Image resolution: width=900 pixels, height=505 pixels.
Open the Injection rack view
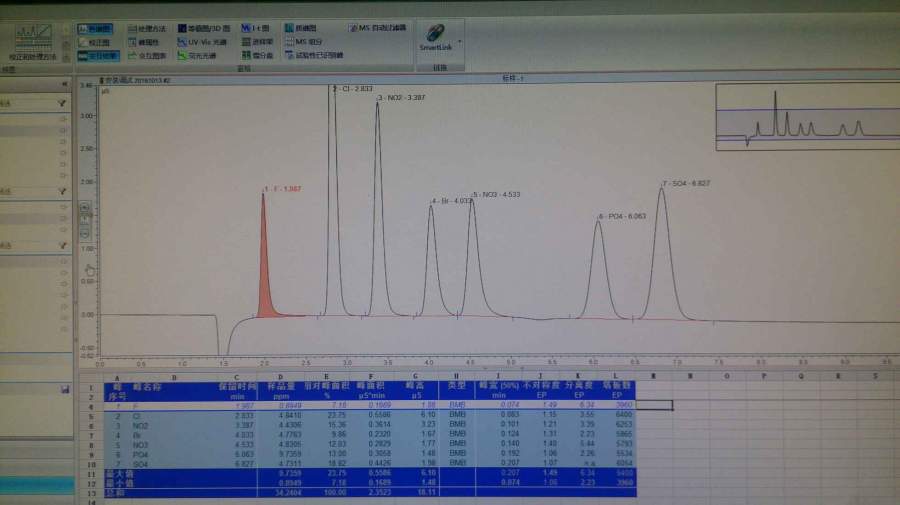(x=257, y=42)
